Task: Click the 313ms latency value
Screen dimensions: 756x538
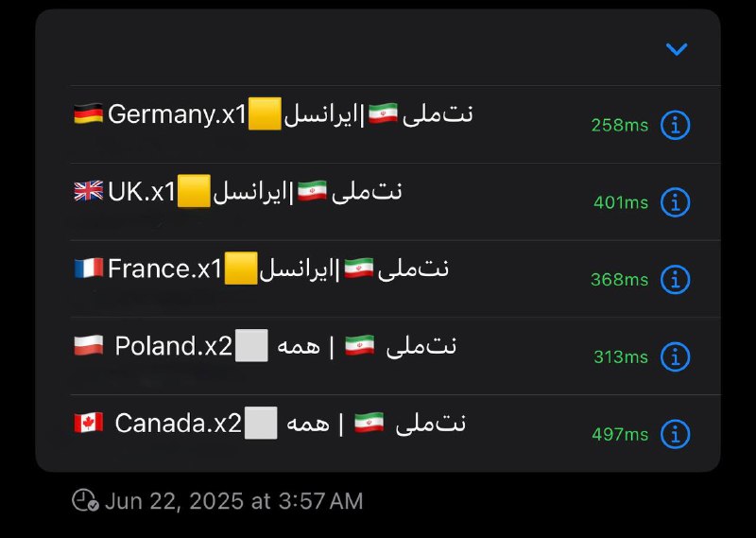Action: 621,357
